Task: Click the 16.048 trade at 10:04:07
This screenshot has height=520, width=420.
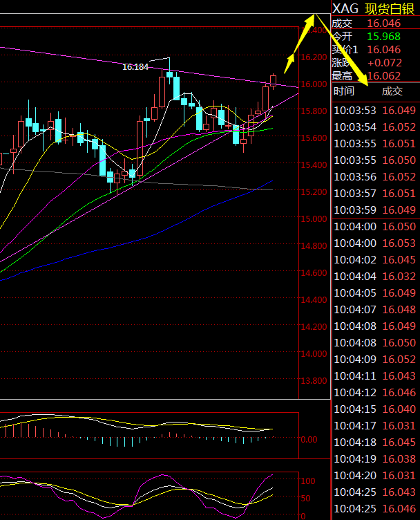Action: point(399,309)
